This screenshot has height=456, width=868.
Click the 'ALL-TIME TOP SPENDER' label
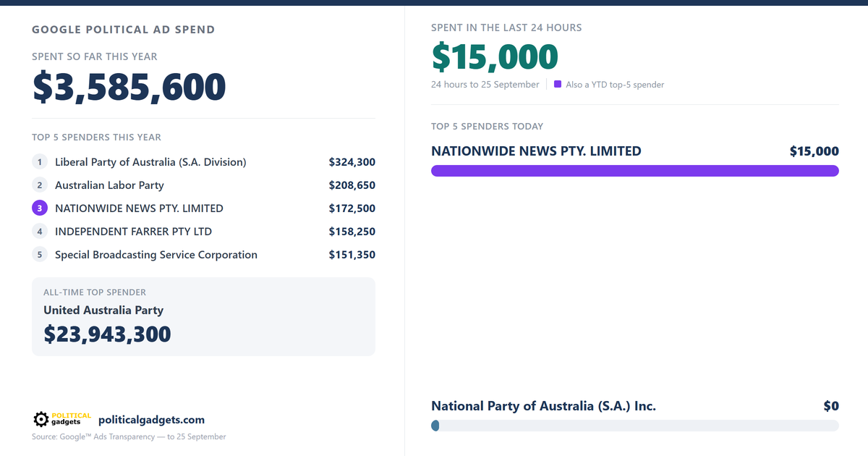tap(95, 292)
